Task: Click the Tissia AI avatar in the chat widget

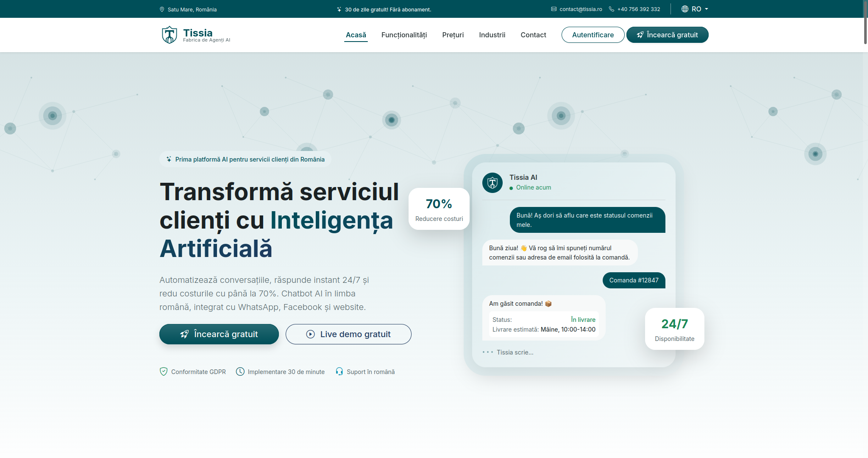Action: (492, 182)
